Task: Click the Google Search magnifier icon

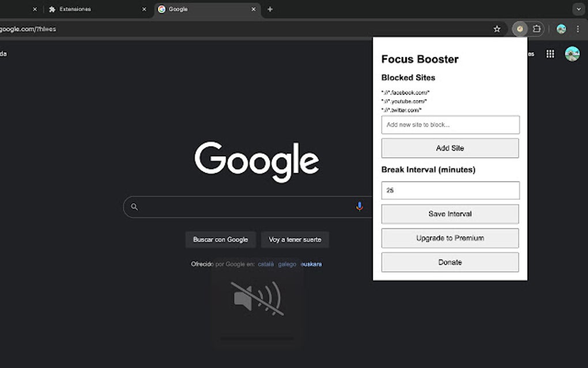Action: pyautogui.click(x=134, y=206)
